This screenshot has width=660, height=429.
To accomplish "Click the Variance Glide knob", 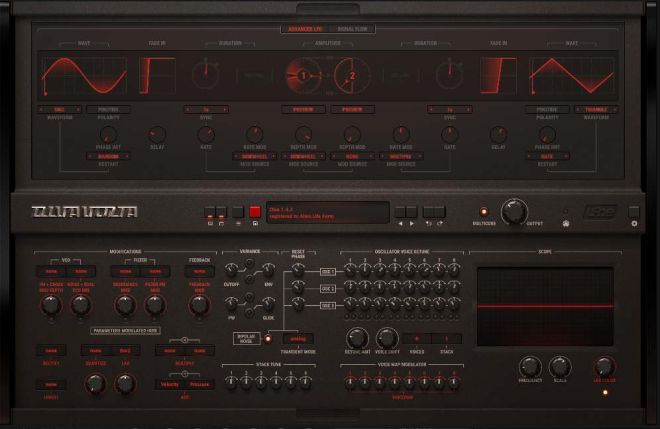I will [268, 304].
